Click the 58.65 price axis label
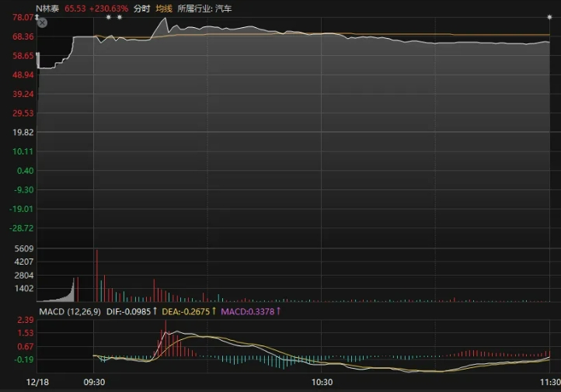561x392 pixels. tap(23, 56)
